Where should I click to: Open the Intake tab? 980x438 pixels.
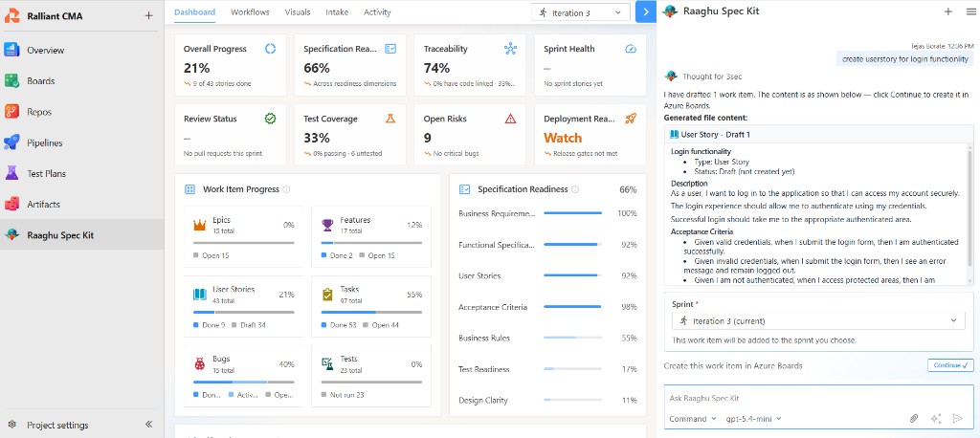(337, 11)
